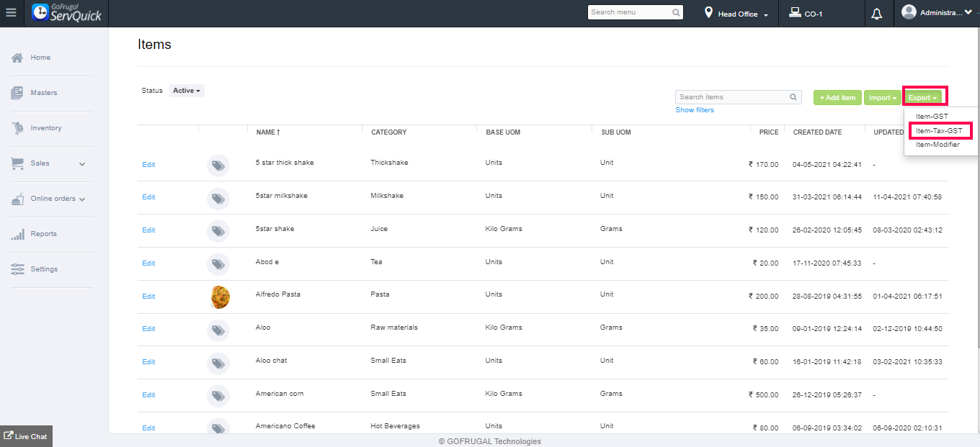
Task: Open Masters from the sidebar icon
Action: click(17, 93)
